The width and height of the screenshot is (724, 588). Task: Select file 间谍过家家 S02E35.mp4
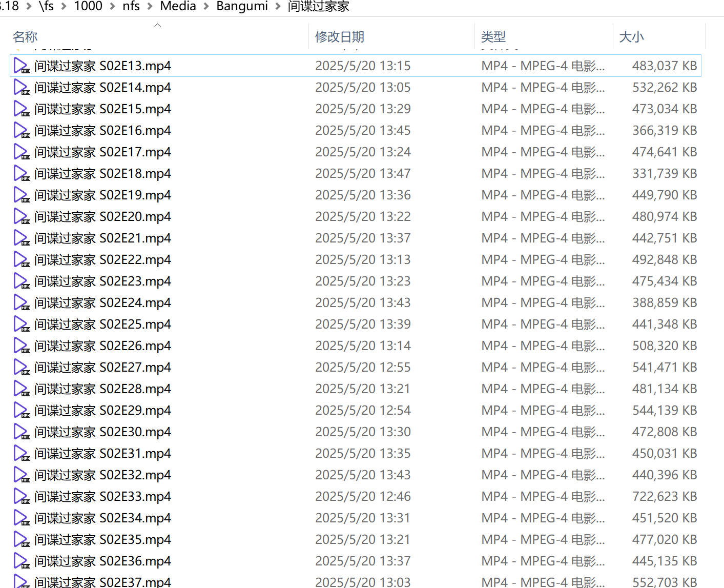355,539
